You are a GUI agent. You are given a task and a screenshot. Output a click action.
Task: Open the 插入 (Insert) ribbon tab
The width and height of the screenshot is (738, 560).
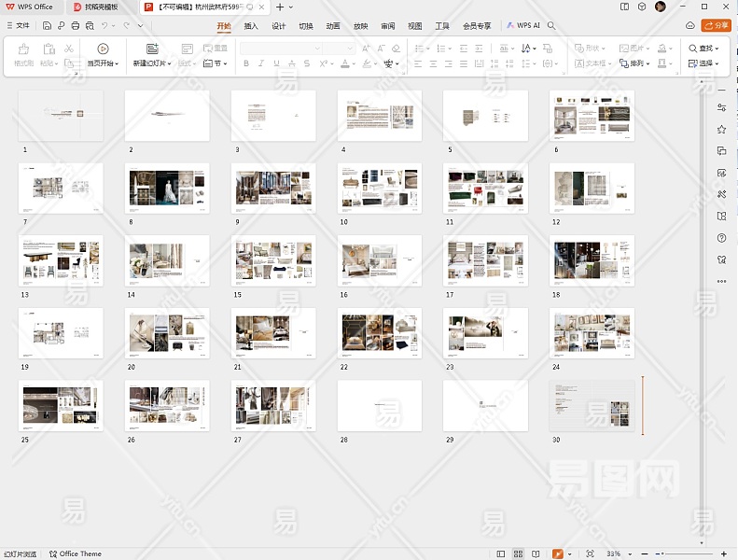tap(251, 26)
